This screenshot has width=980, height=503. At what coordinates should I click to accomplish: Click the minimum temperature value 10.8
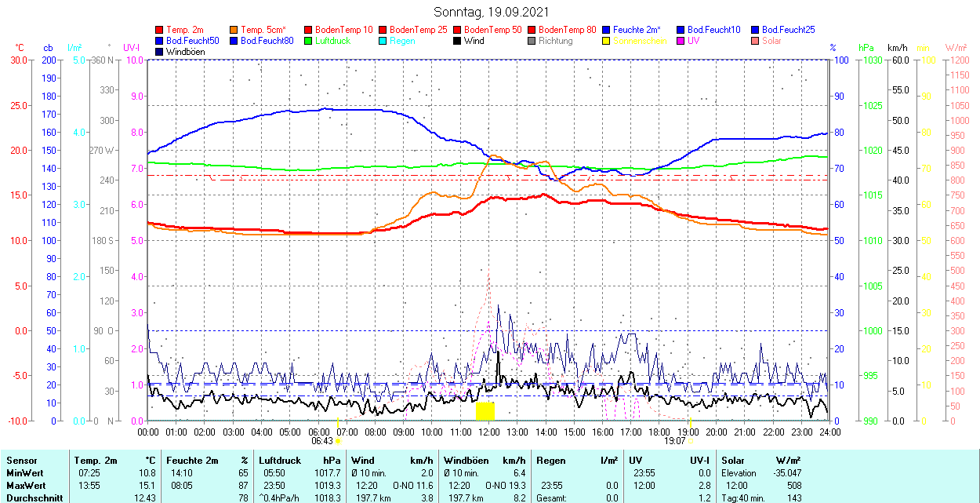point(147,473)
